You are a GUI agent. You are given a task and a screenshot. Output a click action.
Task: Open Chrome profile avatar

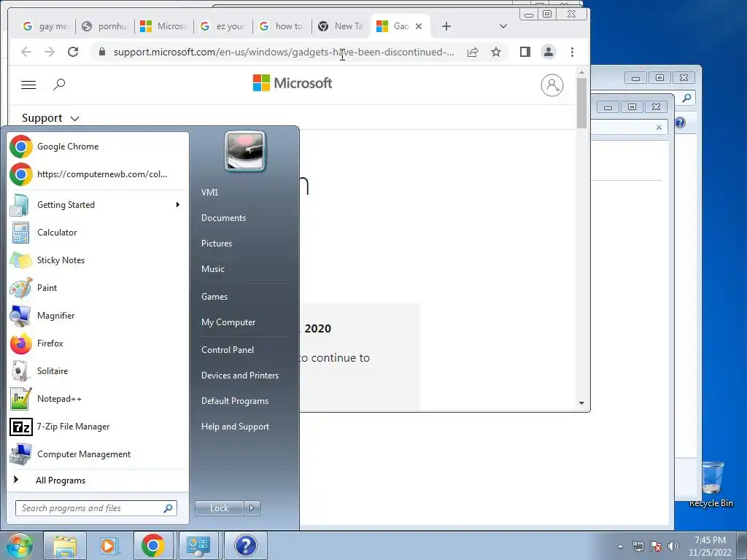click(549, 52)
